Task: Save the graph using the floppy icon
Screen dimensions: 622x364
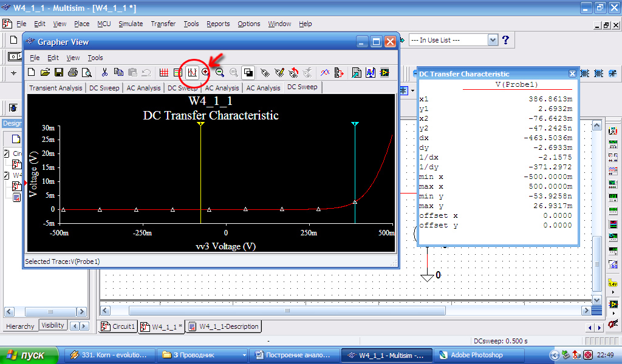Action: [x=59, y=72]
